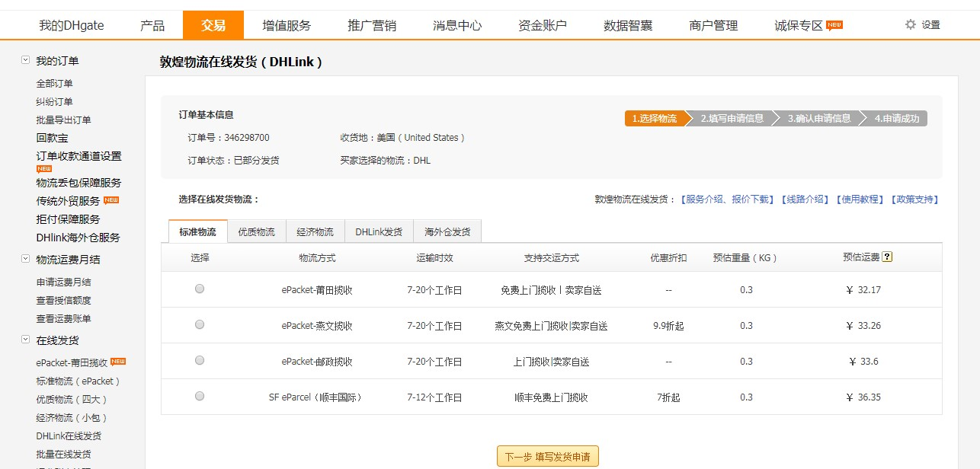Select the ePacket-莆田揽收 radio button

pos(200,289)
